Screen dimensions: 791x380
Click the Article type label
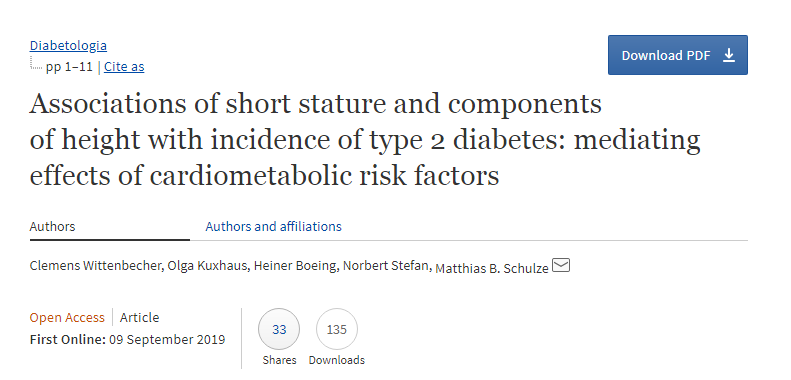139,317
